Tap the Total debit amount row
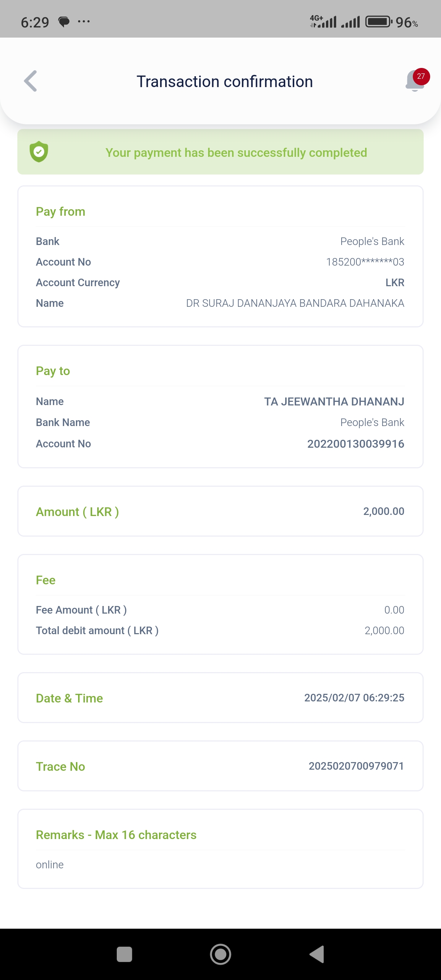The image size is (441, 980). (220, 630)
